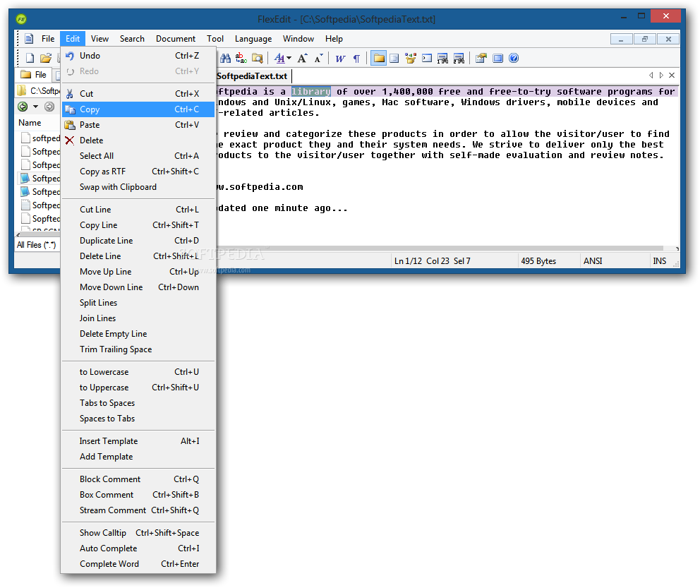Choose Swap with Clipboard
This screenshot has width=700, height=588.
(x=138, y=187)
